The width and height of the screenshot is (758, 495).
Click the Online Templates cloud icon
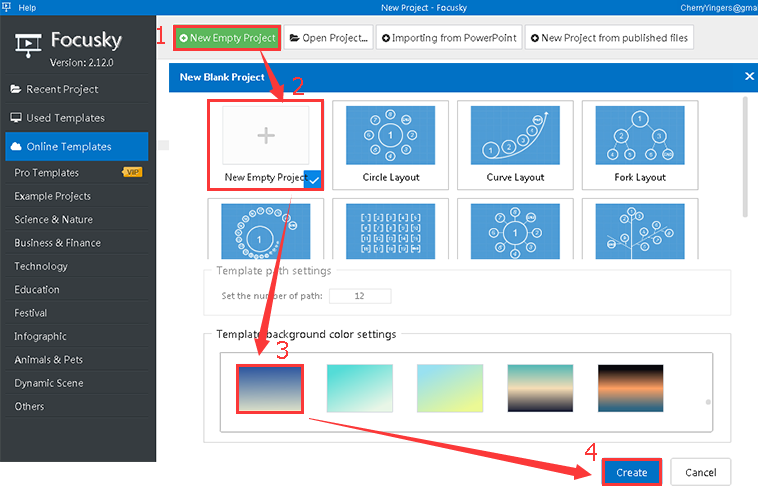click(16, 146)
